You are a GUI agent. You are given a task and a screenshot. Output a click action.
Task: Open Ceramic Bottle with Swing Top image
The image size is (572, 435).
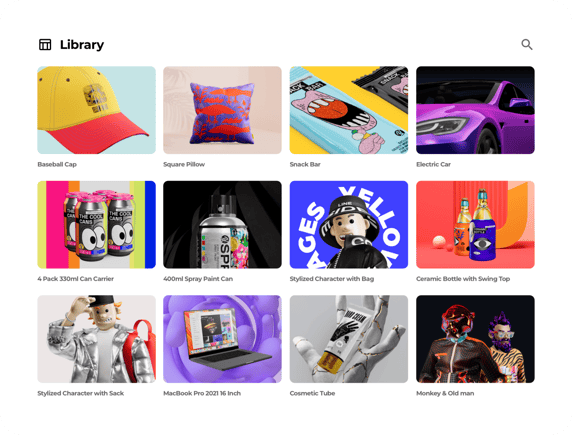pyautogui.click(x=475, y=224)
